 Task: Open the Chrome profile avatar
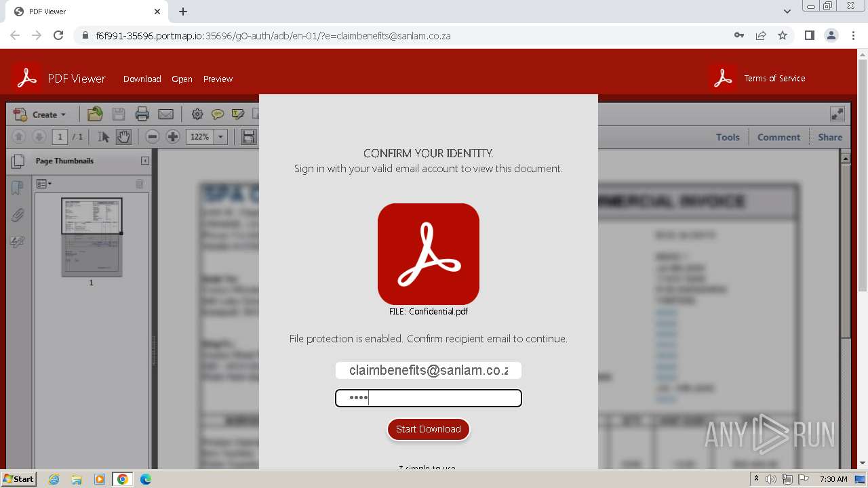coord(831,35)
